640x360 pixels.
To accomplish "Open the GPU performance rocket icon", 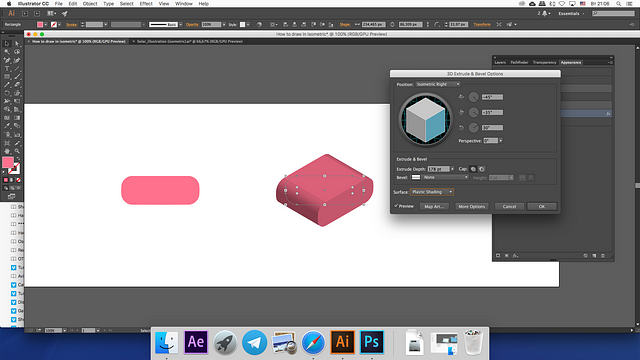I will 64,13.
